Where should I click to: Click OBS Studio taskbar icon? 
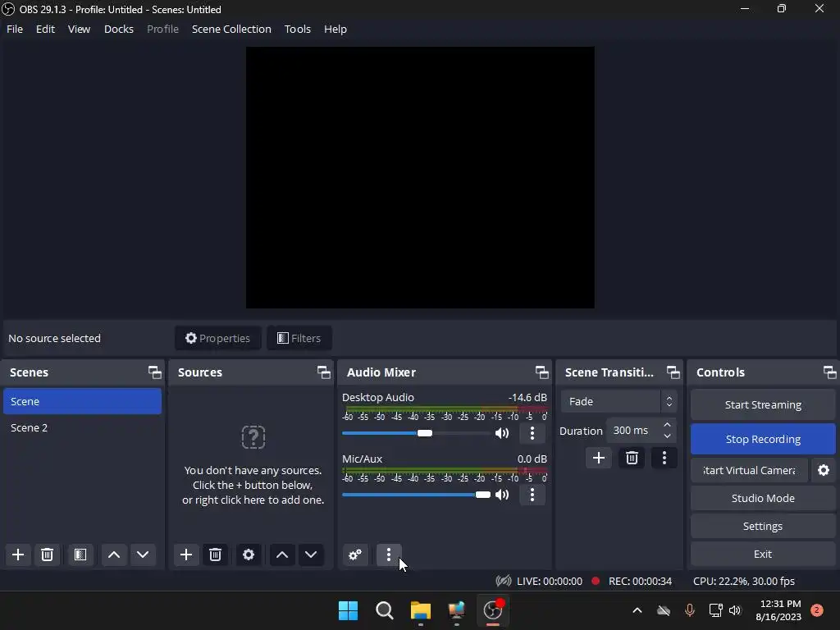(493, 610)
